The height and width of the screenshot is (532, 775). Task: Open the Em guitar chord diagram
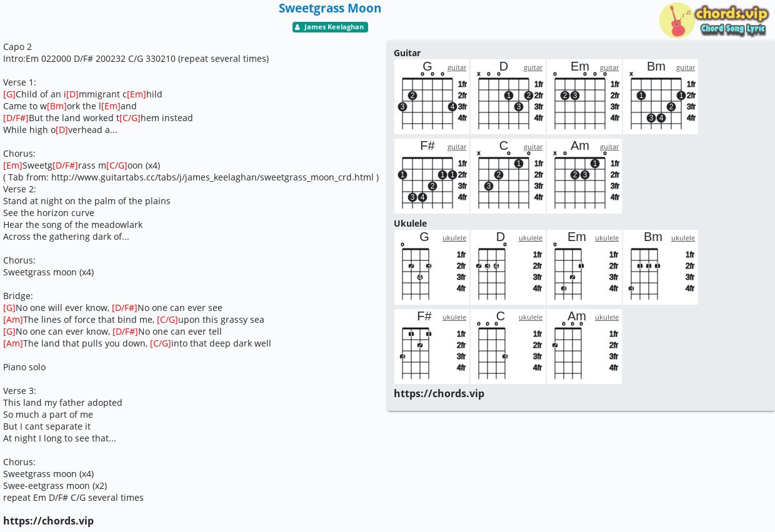click(x=584, y=97)
